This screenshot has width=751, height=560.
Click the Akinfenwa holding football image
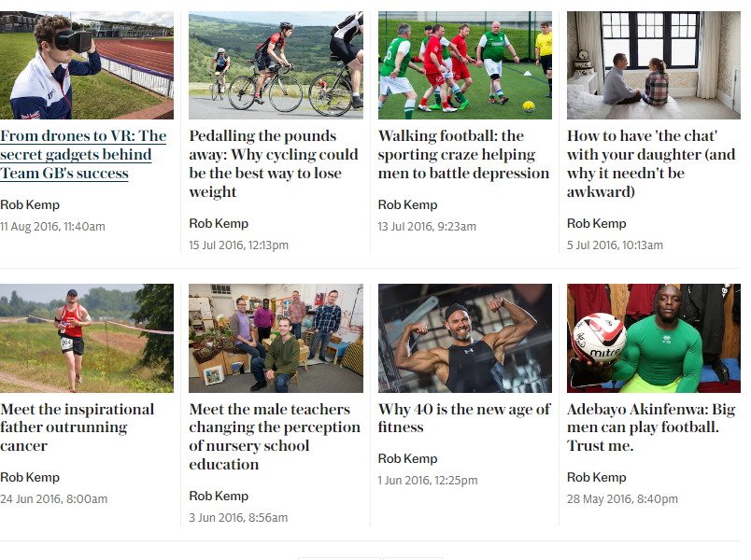point(653,338)
